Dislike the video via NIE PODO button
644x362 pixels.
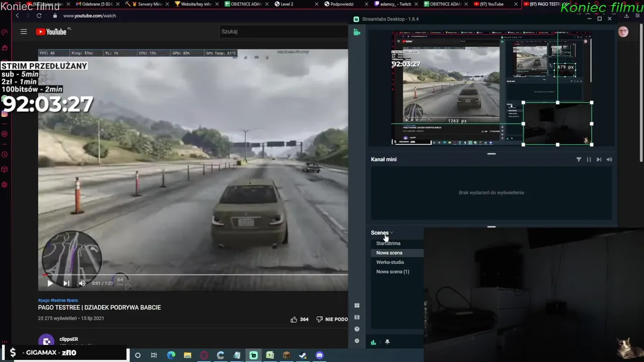pyautogui.click(x=332, y=319)
